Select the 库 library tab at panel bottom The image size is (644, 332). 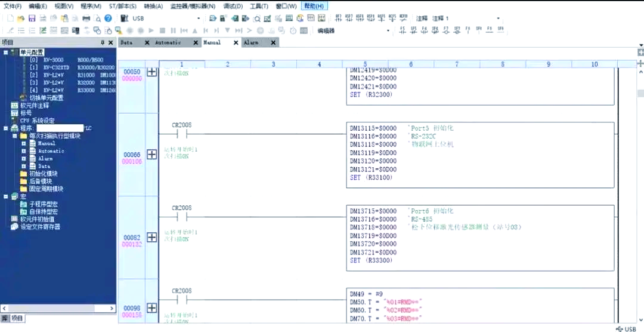coord(5,318)
